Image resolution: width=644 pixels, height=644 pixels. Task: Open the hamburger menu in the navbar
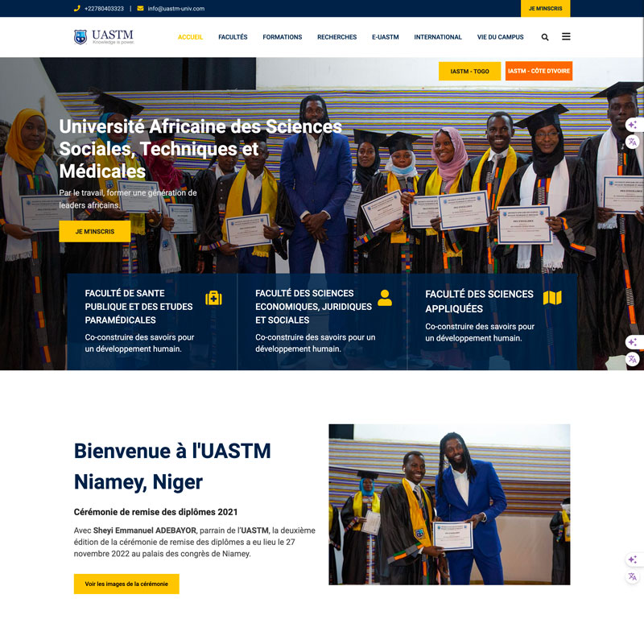pyautogui.click(x=566, y=37)
